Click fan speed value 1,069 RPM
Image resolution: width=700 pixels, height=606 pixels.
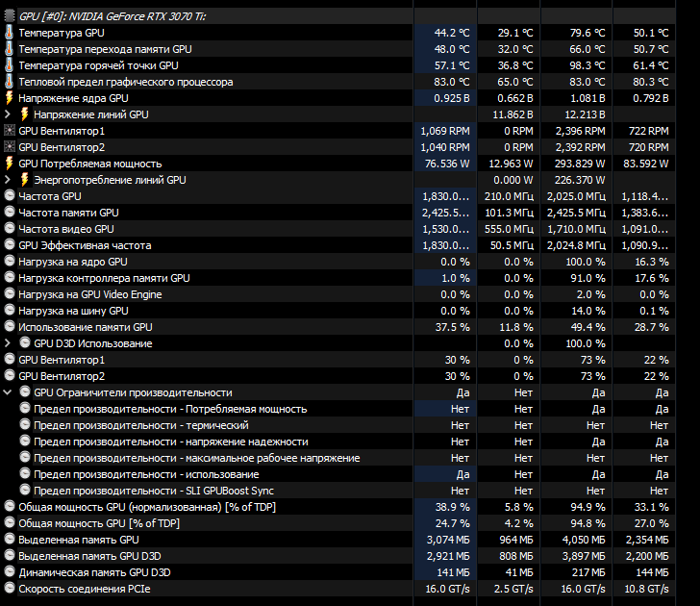(x=445, y=131)
